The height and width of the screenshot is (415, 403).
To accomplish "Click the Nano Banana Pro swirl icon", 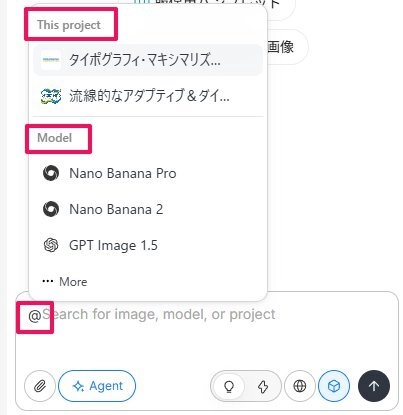I will (51, 173).
